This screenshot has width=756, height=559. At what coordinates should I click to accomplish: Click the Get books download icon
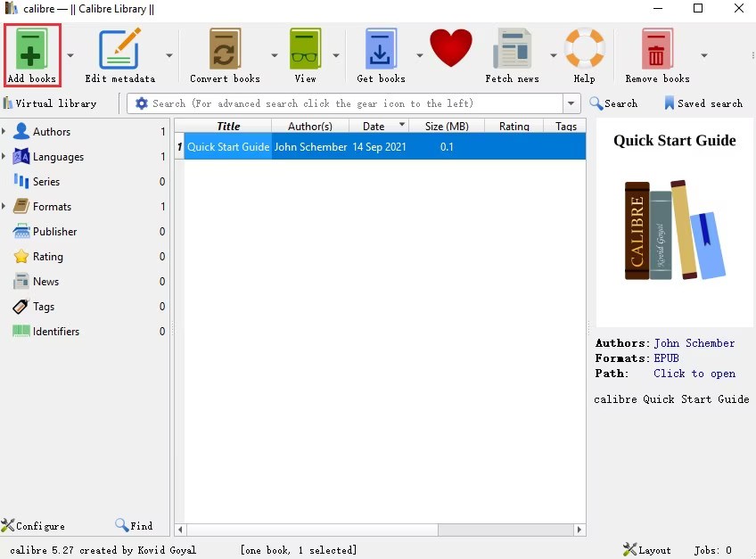[x=381, y=49]
